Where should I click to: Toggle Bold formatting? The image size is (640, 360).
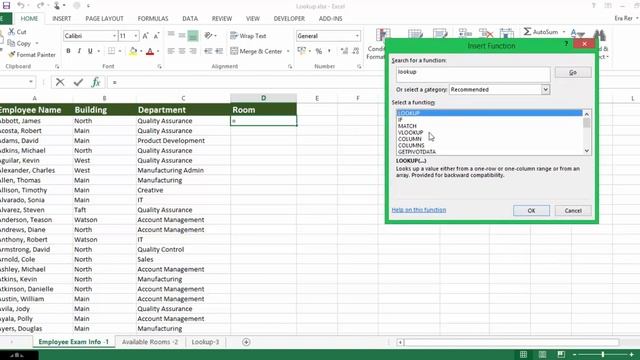tap(68, 51)
